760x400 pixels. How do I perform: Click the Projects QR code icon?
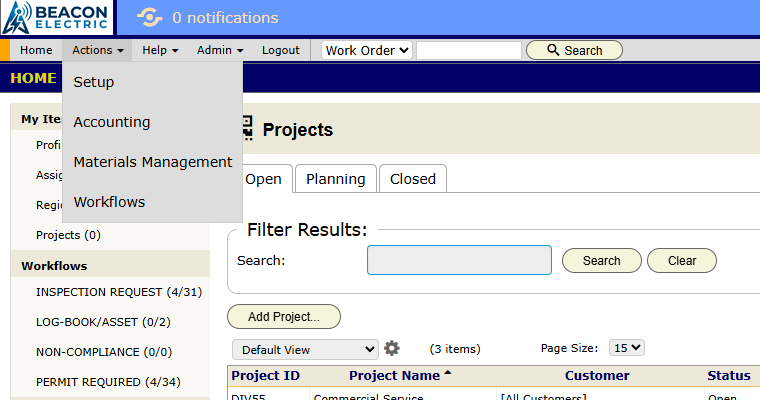[248, 128]
